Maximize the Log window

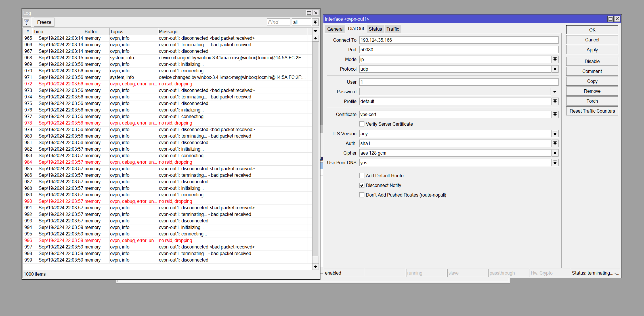click(309, 13)
